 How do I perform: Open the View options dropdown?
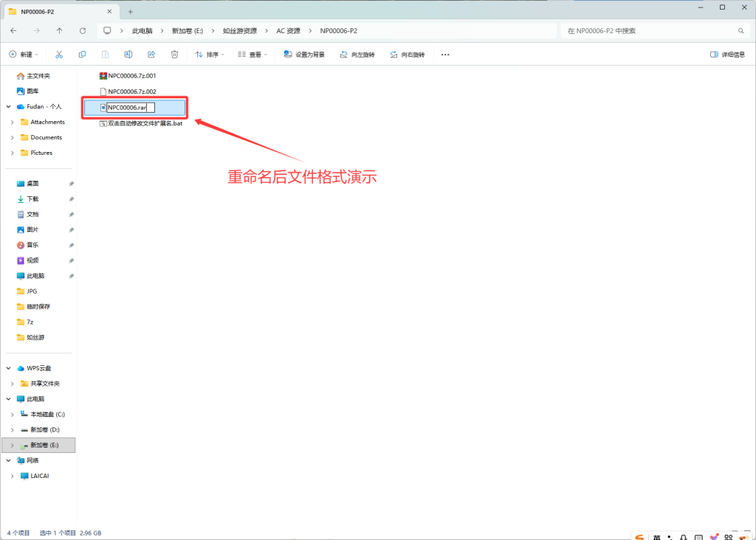[x=254, y=55]
